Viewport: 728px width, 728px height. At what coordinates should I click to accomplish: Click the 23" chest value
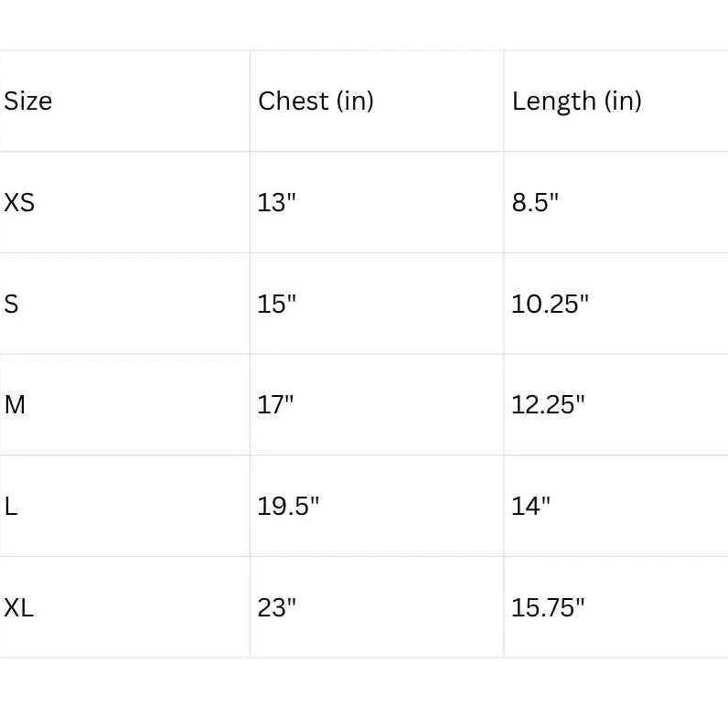click(277, 607)
